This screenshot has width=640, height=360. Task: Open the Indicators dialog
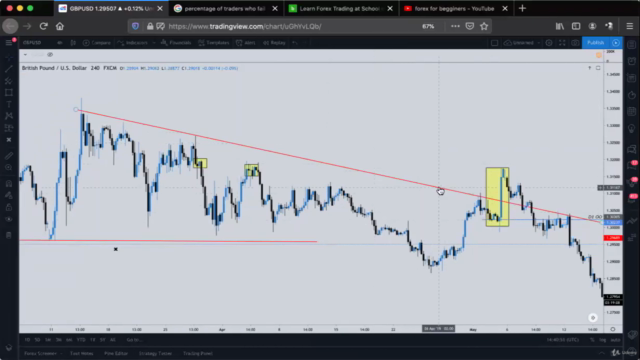[x=133, y=42]
